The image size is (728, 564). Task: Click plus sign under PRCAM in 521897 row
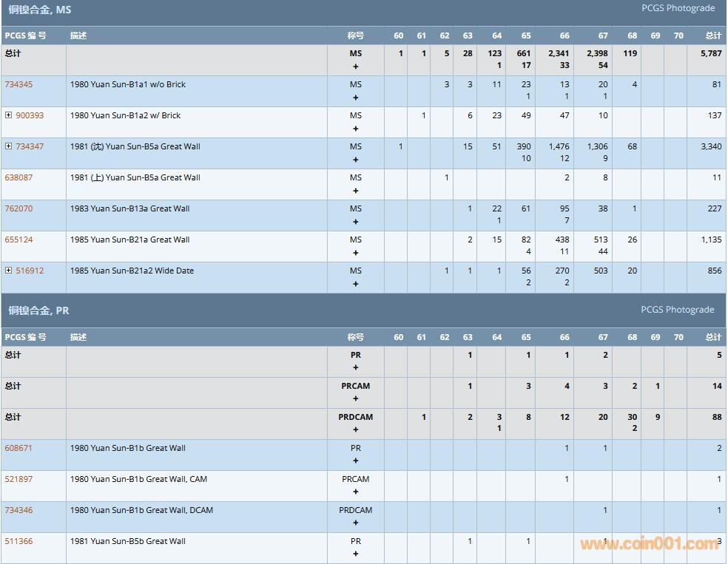(356, 492)
